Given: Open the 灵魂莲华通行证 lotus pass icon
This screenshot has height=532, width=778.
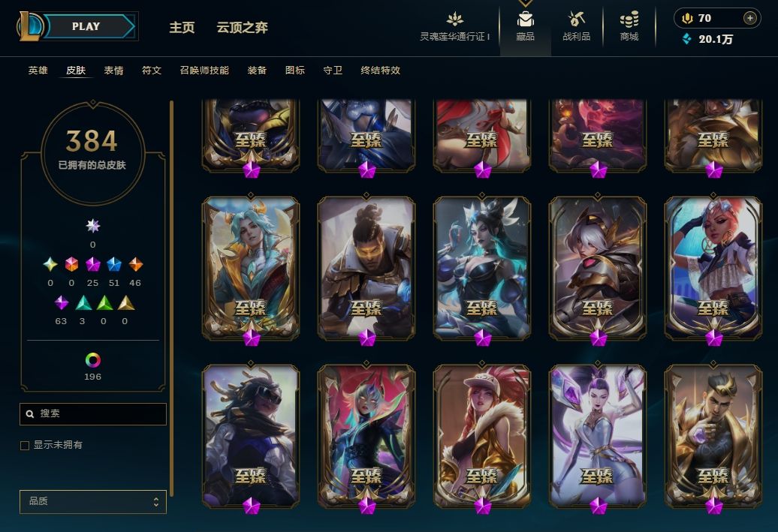Looking at the screenshot, I should [454, 20].
